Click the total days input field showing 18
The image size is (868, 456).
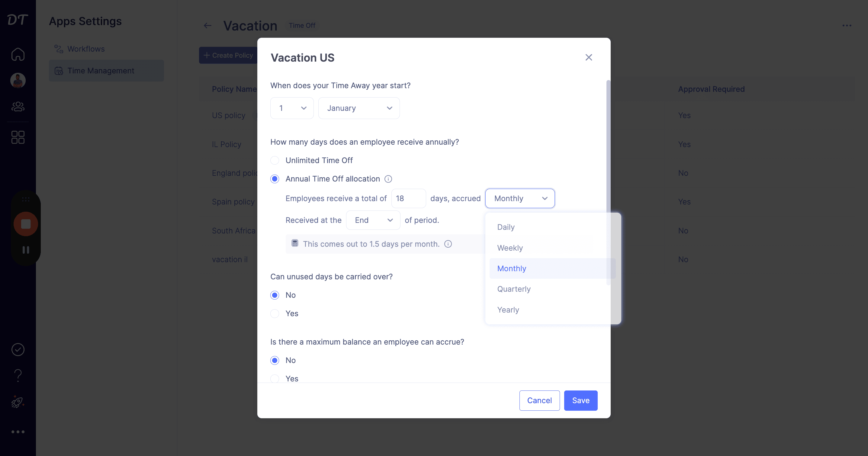(x=408, y=198)
